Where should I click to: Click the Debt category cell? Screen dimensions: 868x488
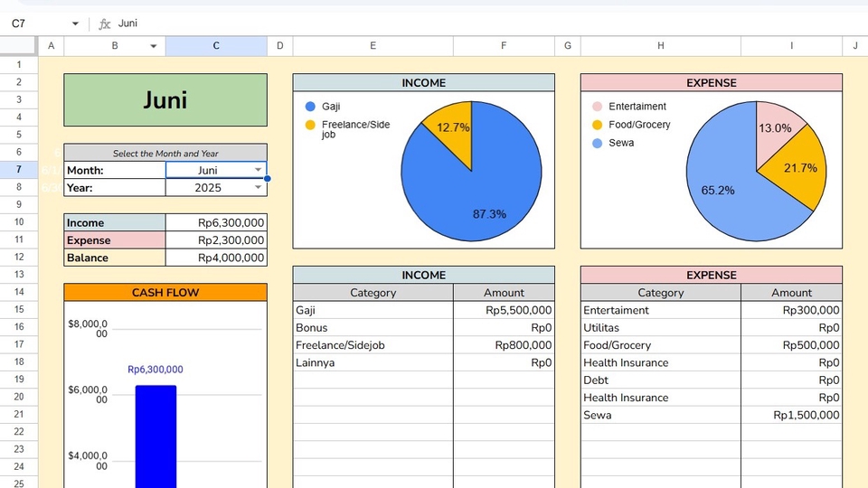click(x=660, y=380)
